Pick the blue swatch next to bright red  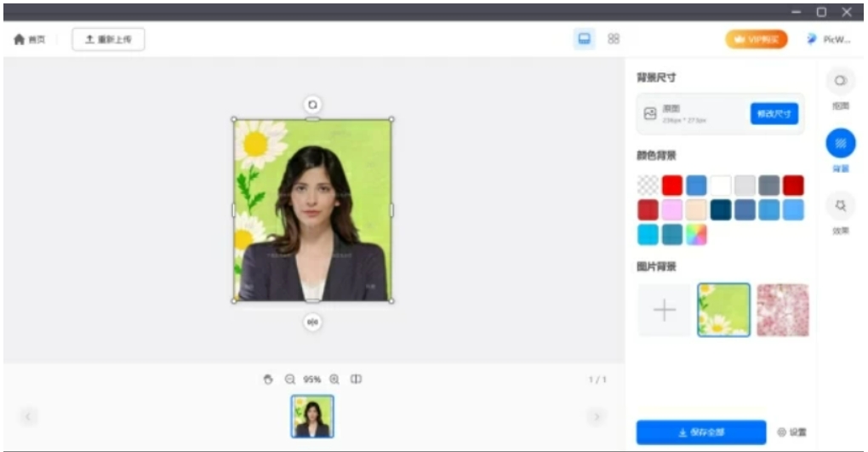pos(696,186)
